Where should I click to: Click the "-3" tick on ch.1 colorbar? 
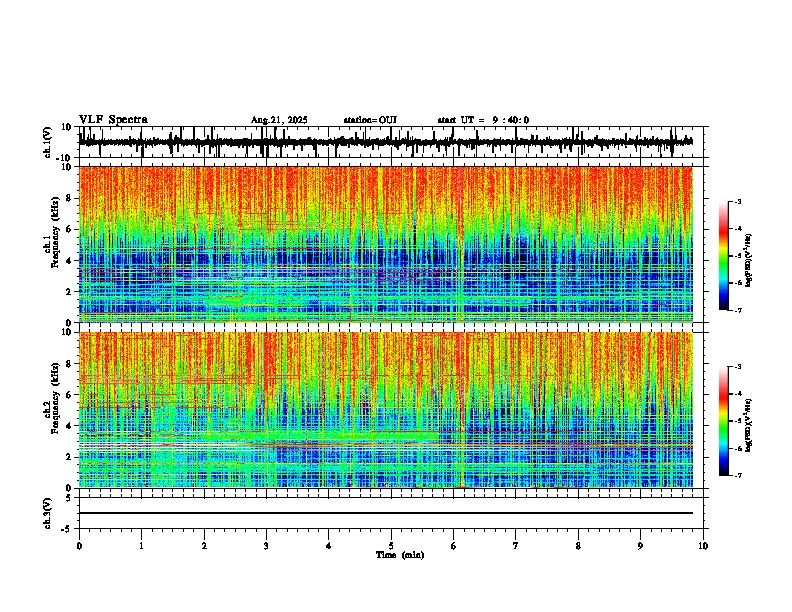tap(737, 201)
